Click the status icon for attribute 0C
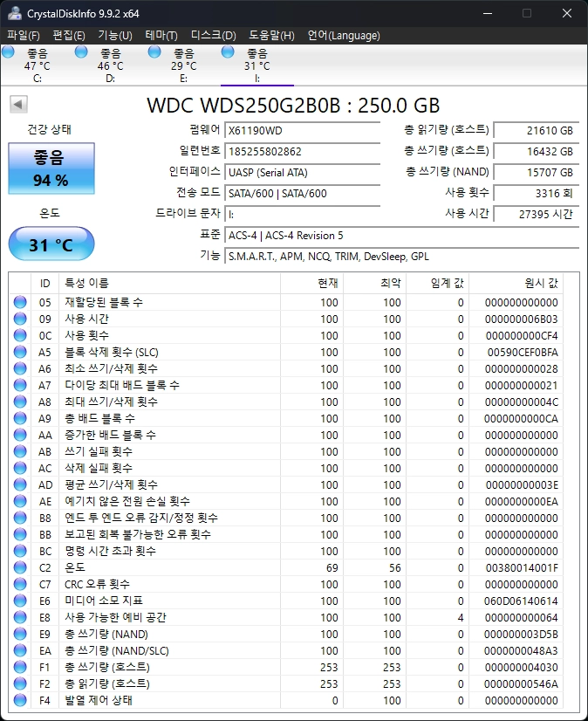The height and width of the screenshot is (721, 588). click(20, 335)
